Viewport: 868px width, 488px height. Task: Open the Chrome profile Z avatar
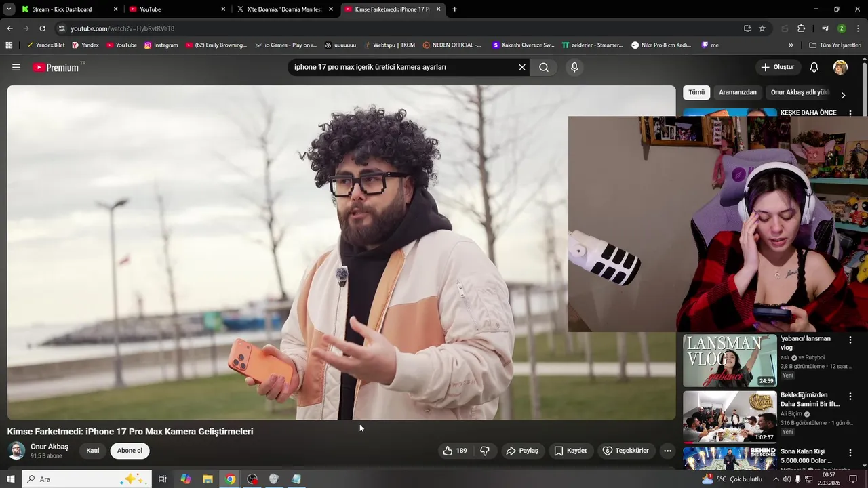point(842,28)
